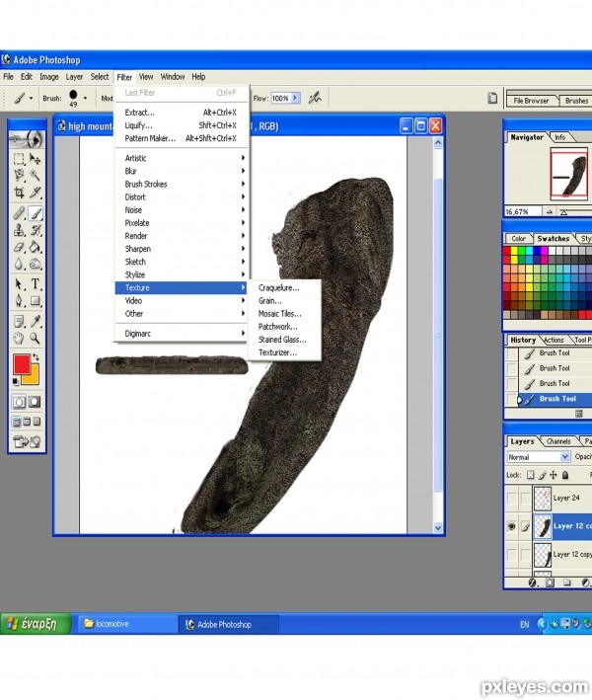Expand the Artistic filter submenu

pos(181,158)
